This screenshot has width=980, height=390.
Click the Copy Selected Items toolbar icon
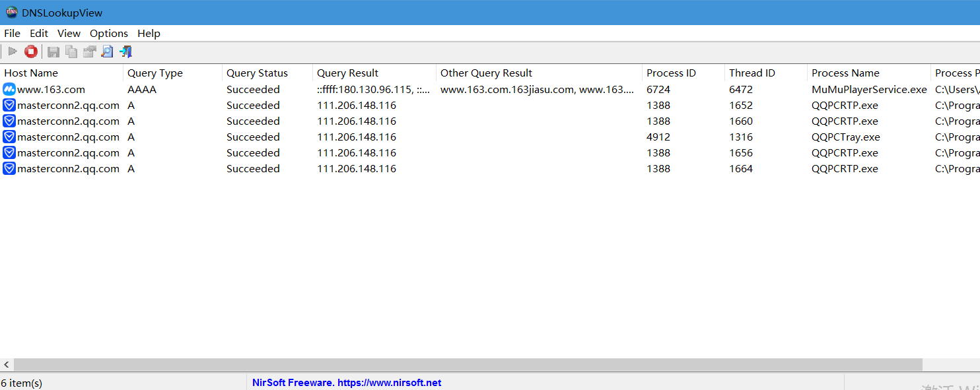[x=71, y=51]
